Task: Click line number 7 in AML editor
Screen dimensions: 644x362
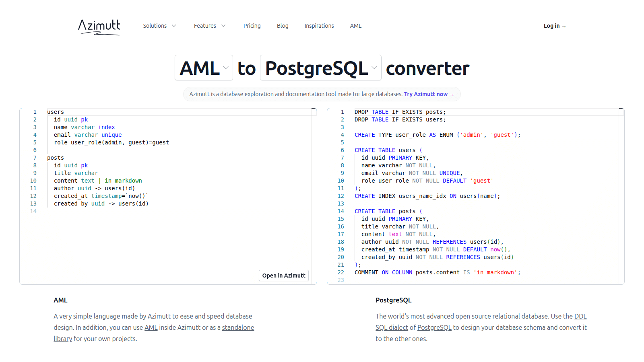Action: pyautogui.click(x=35, y=158)
